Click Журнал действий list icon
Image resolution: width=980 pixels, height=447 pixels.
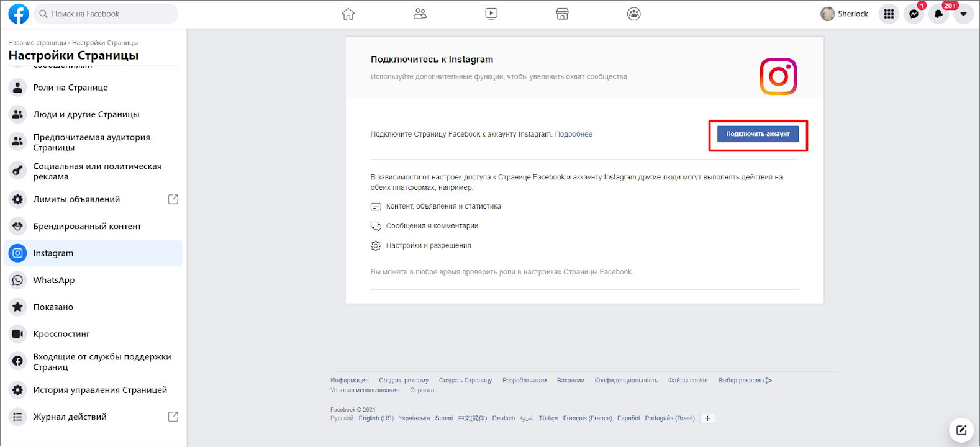18,417
